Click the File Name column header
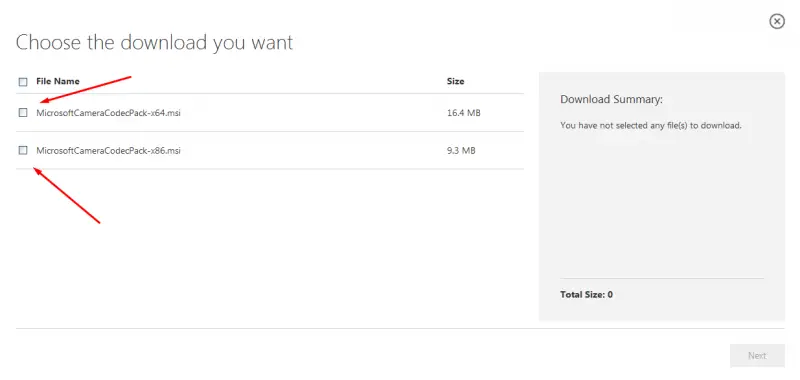Image resolution: width=800 pixels, height=380 pixels. click(58, 81)
